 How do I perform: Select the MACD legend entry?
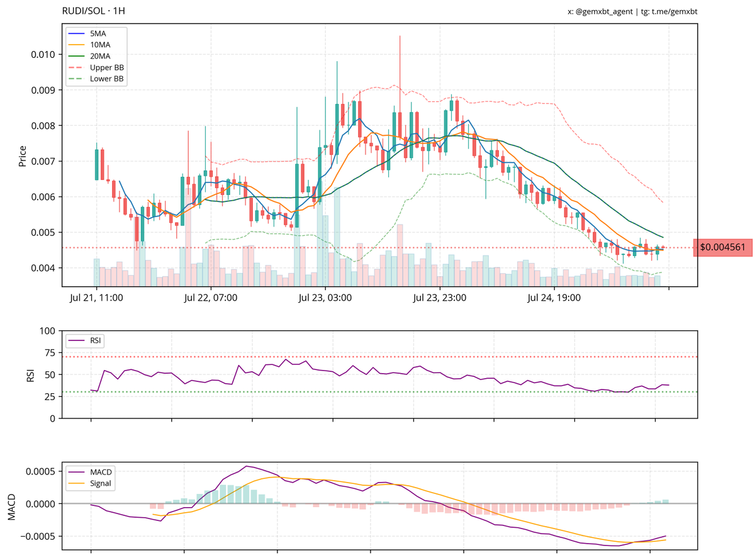91,472
